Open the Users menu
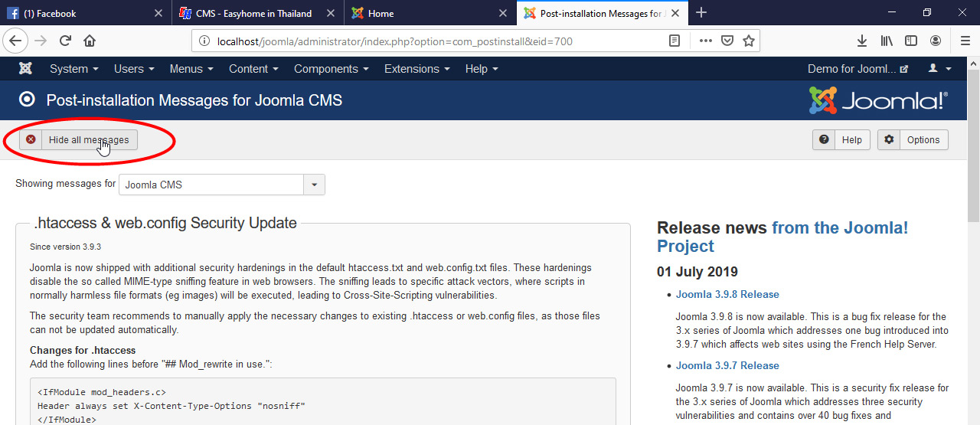This screenshot has width=980, height=425. tap(134, 69)
